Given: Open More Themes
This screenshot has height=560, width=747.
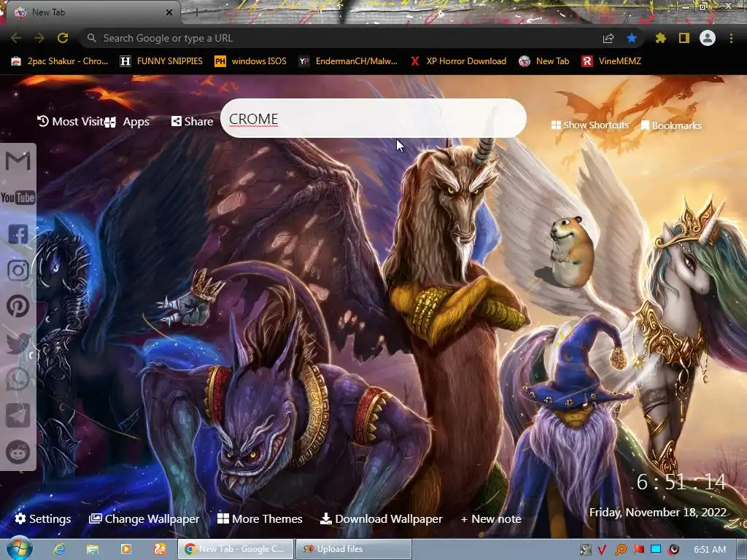Looking at the screenshot, I should (x=260, y=518).
